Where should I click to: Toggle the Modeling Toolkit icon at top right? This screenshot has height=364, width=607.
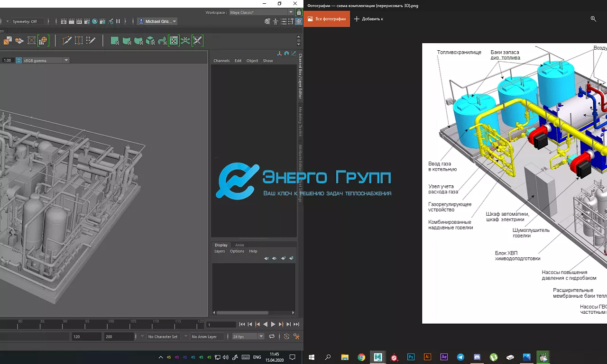pyautogui.click(x=267, y=21)
